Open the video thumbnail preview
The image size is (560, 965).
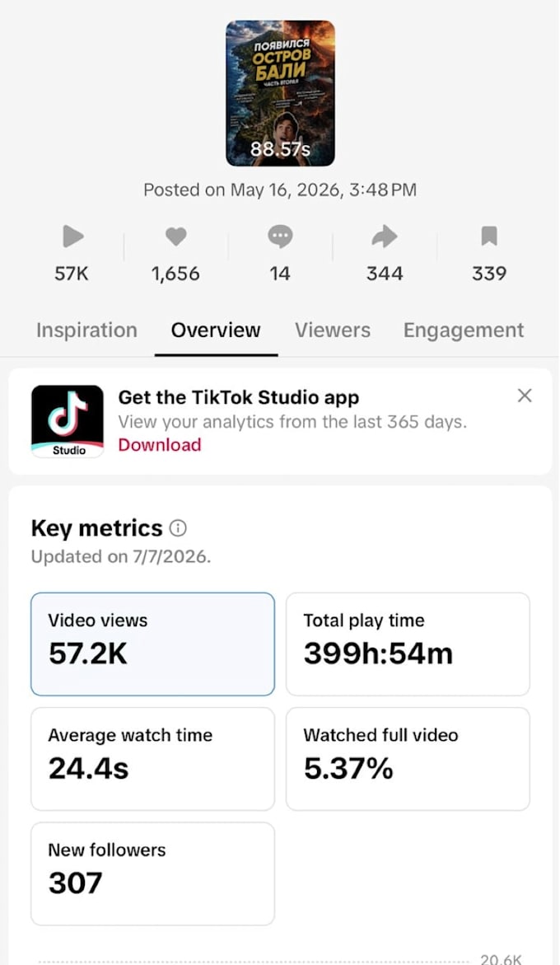(x=280, y=93)
